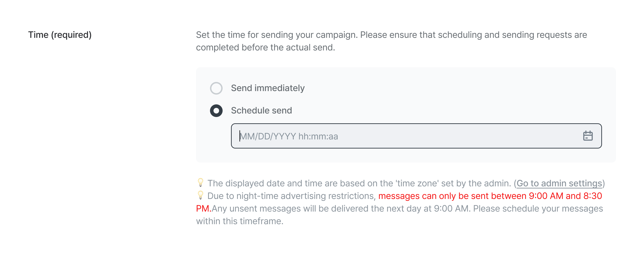Click the 'within this timeframe.' closing text
The image size is (644, 255).
(x=240, y=221)
